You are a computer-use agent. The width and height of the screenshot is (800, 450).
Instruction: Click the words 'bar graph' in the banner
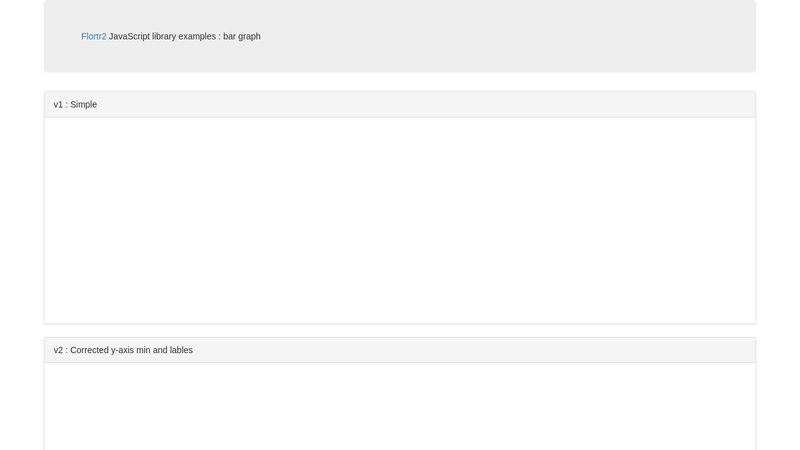coord(242,37)
